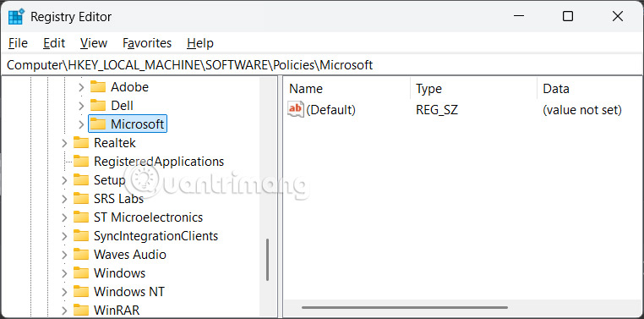
Task: Select the WinRAR key label
Action: click(x=117, y=310)
